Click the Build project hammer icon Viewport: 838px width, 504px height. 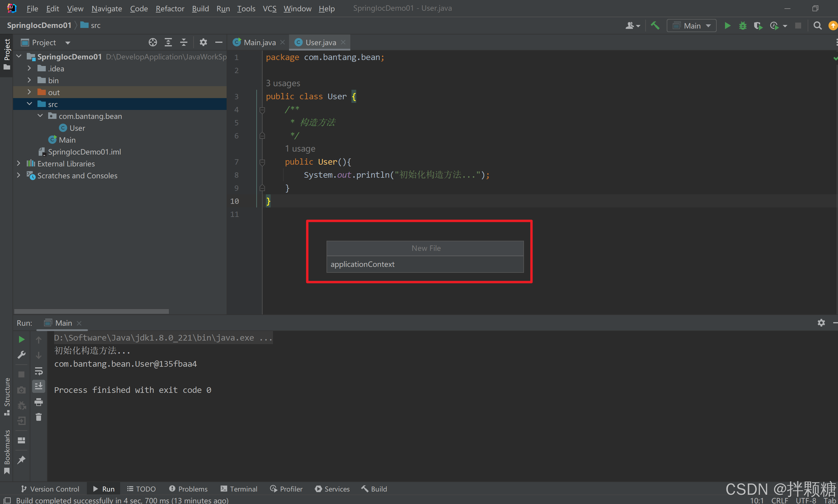pos(655,26)
